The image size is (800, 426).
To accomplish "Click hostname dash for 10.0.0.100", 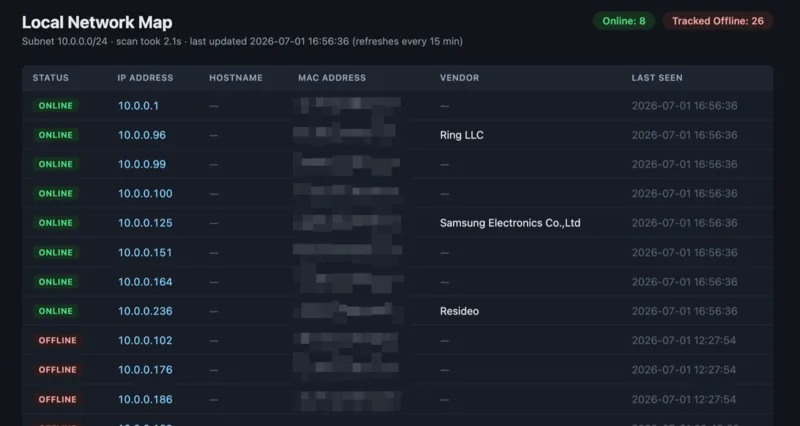I will [214, 194].
